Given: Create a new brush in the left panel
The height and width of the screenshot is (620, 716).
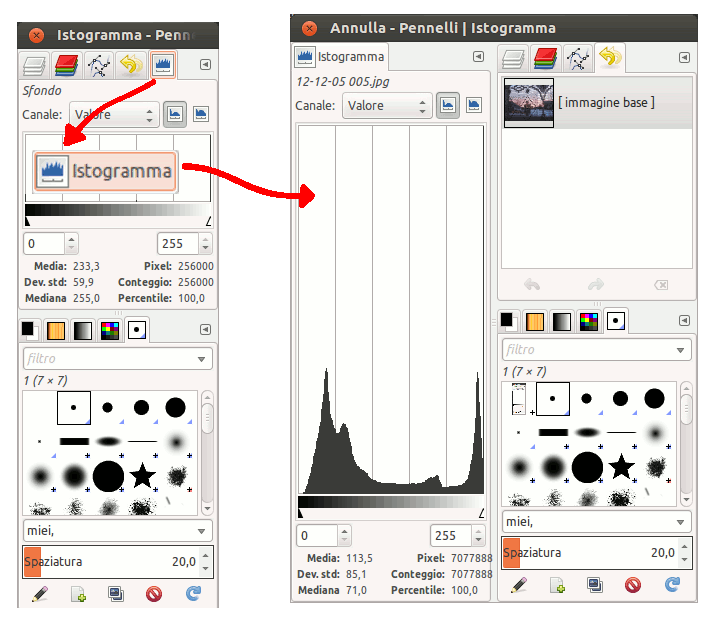Looking at the screenshot, I should tap(78, 594).
